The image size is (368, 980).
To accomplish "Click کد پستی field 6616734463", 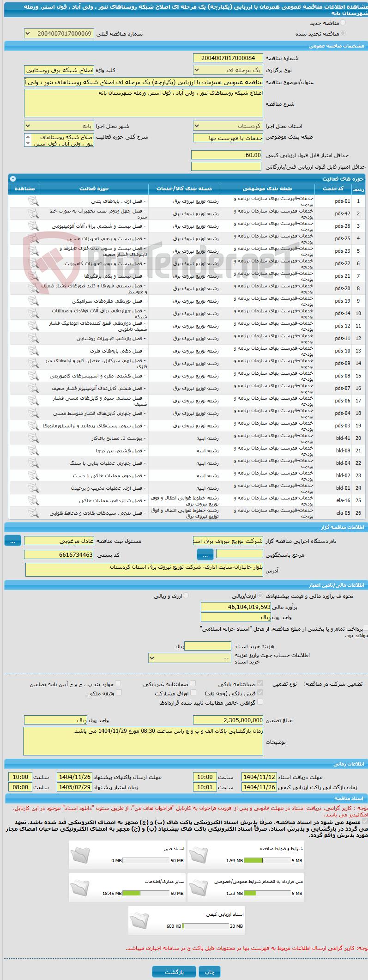I will (59, 554).
